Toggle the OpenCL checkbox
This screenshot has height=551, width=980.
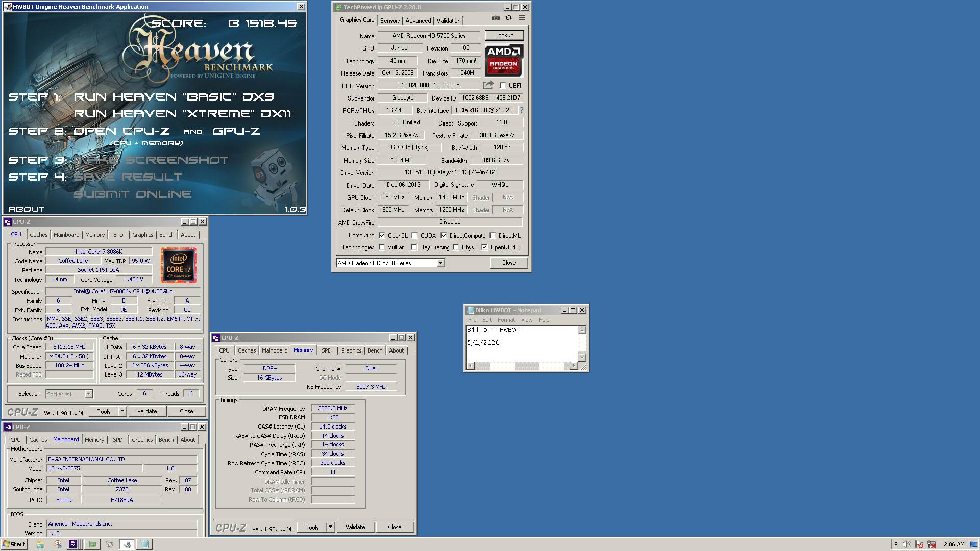382,236
